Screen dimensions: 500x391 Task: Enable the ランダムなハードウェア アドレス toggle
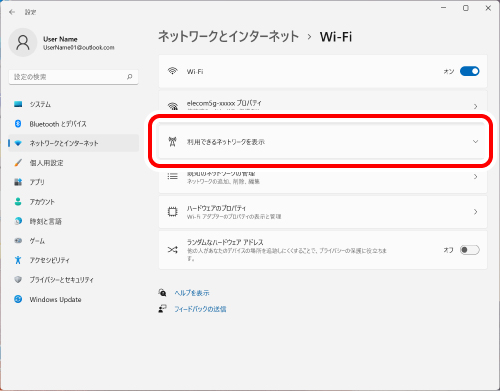coord(469,250)
